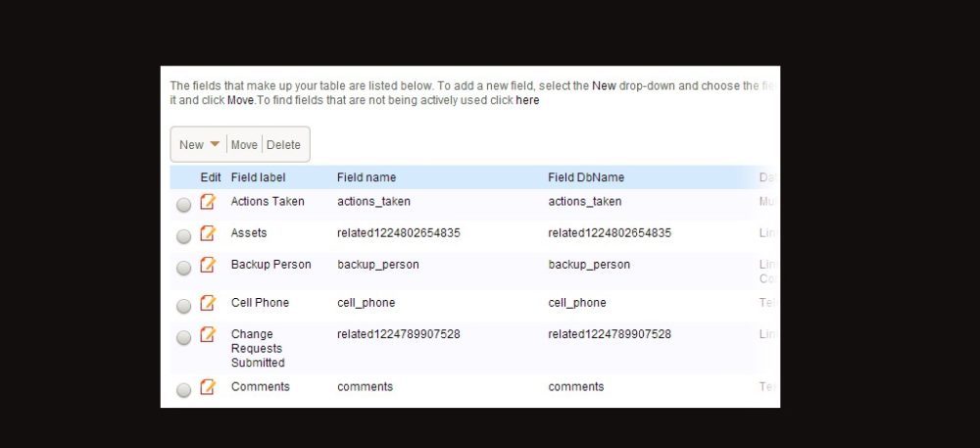
Task: Open the edit icon beside Assets
Action: click(x=207, y=233)
